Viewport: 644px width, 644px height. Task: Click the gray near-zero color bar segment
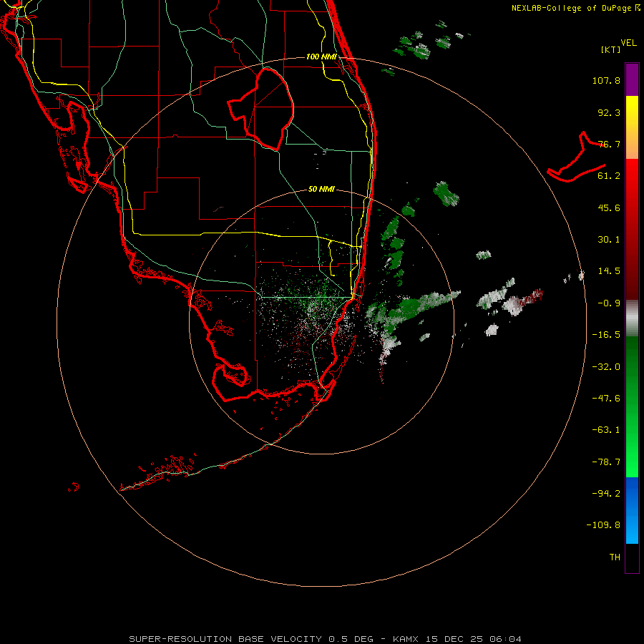click(x=632, y=318)
